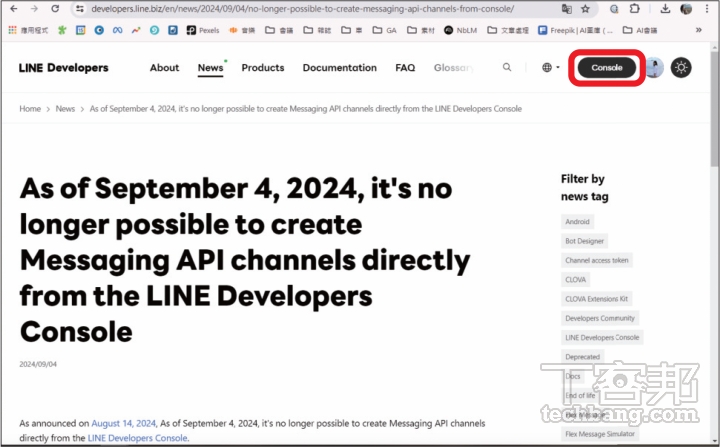Click the Google Translate icon in address bar
720x447 pixels.
pos(567,8)
